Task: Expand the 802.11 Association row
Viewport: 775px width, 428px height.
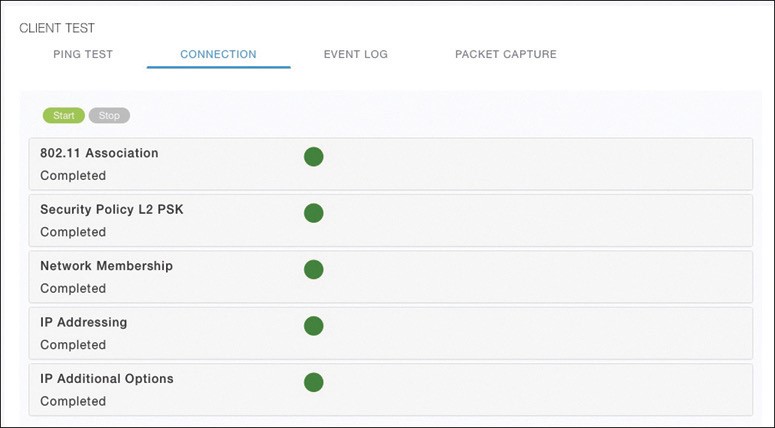Action: coord(390,164)
